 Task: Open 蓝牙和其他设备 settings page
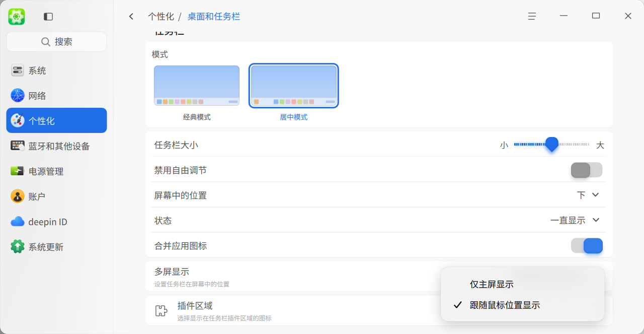(x=56, y=146)
